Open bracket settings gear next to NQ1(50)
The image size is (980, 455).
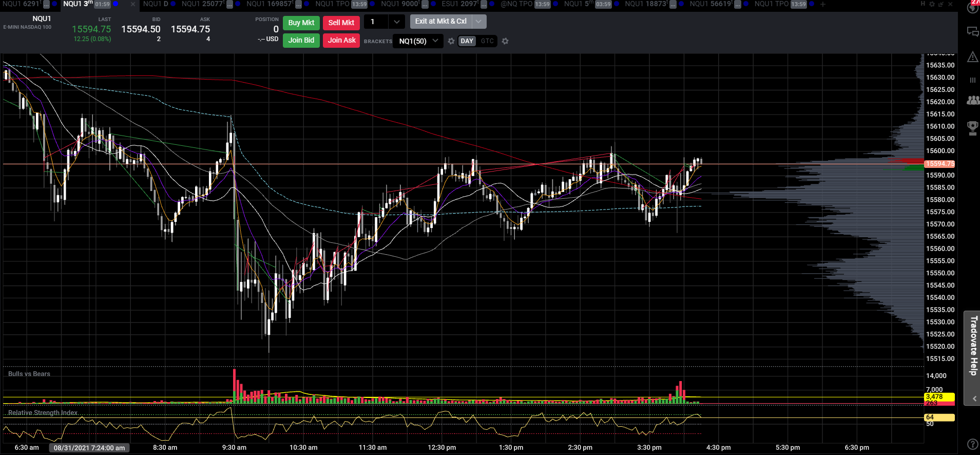click(x=451, y=41)
